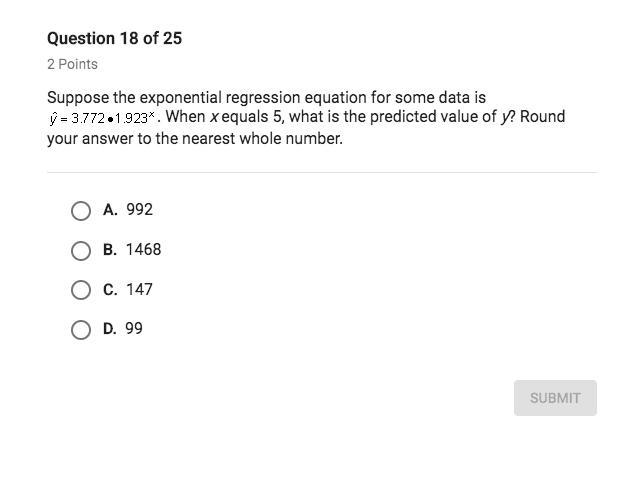The width and height of the screenshot is (642, 497).
Task: Click the answer text 147
Action: tap(139, 289)
